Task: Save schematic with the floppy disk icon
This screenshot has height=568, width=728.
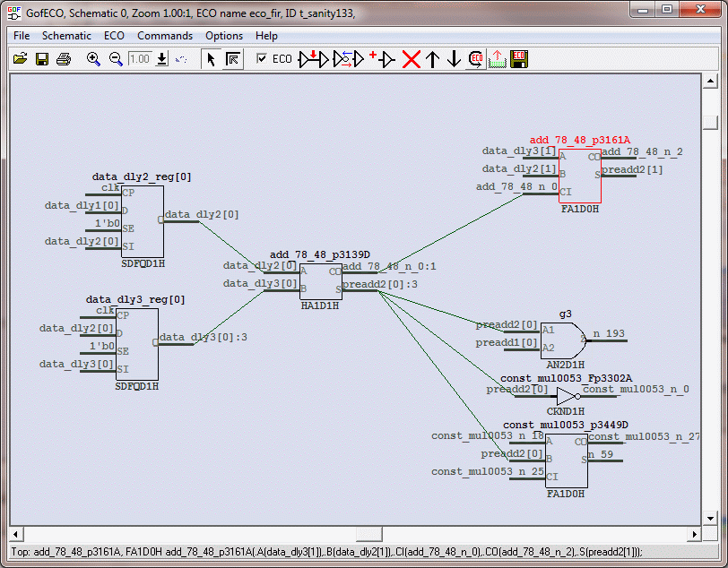Action: click(41, 59)
